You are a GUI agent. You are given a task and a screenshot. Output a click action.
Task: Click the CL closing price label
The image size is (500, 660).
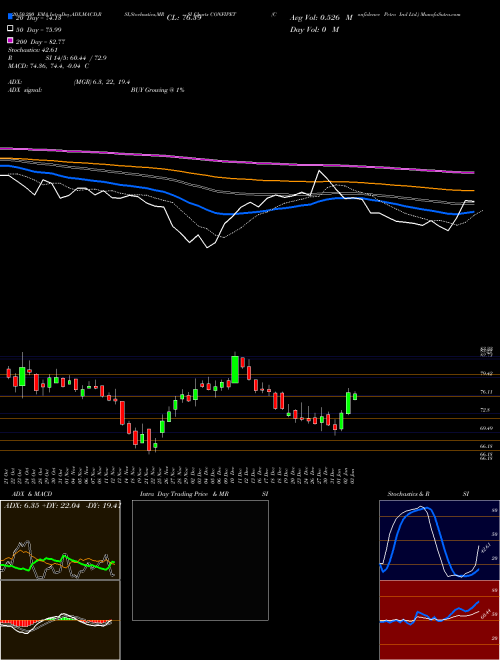click(x=184, y=18)
